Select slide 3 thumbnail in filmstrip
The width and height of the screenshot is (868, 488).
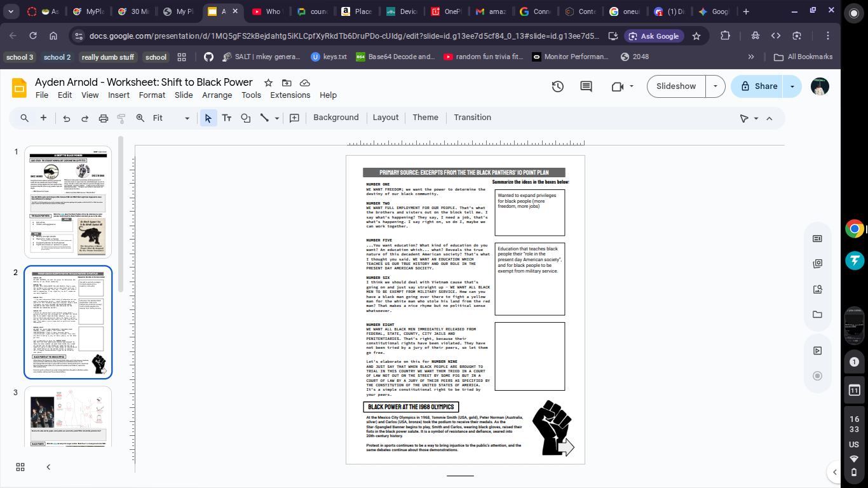tap(68, 416)
